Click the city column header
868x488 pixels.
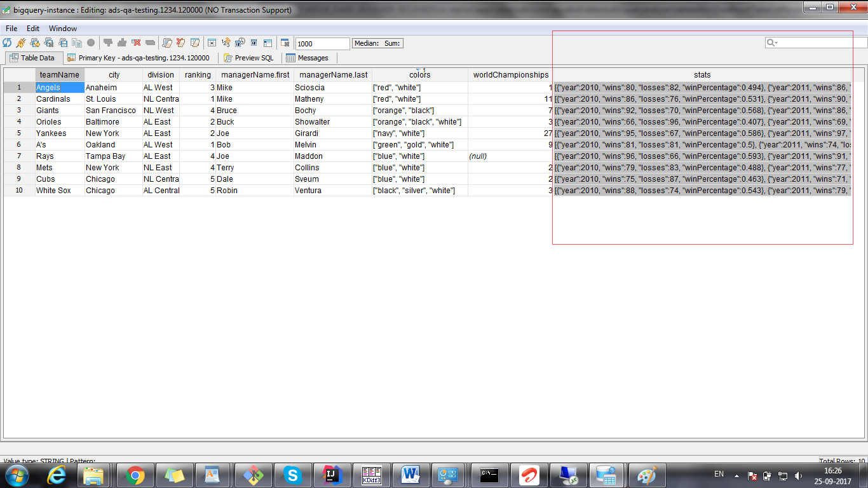pos(114,75)
